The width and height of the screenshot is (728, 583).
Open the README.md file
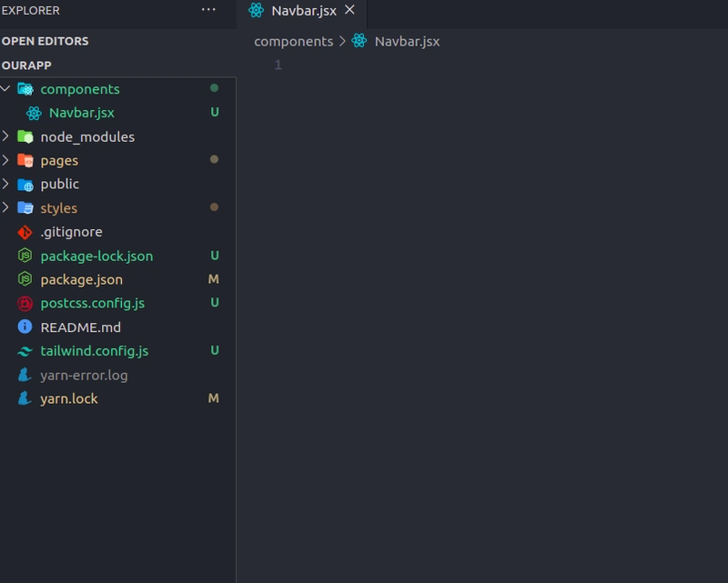[81, 327]
